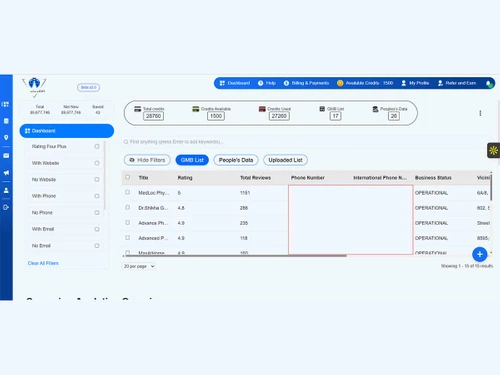Click the 28760 Total credits value
The height and width of the screenshot is (375, 500).
(x=153, y=116)
